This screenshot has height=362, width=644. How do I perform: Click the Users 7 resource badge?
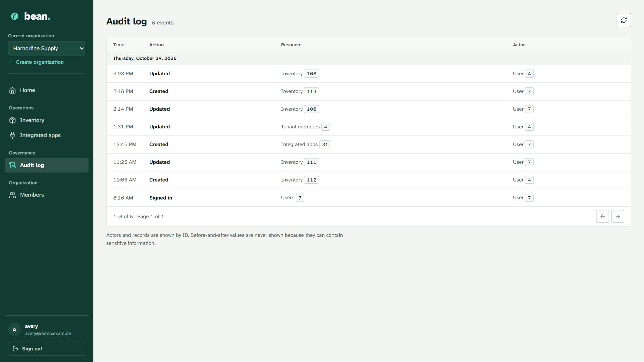point(300,198)
